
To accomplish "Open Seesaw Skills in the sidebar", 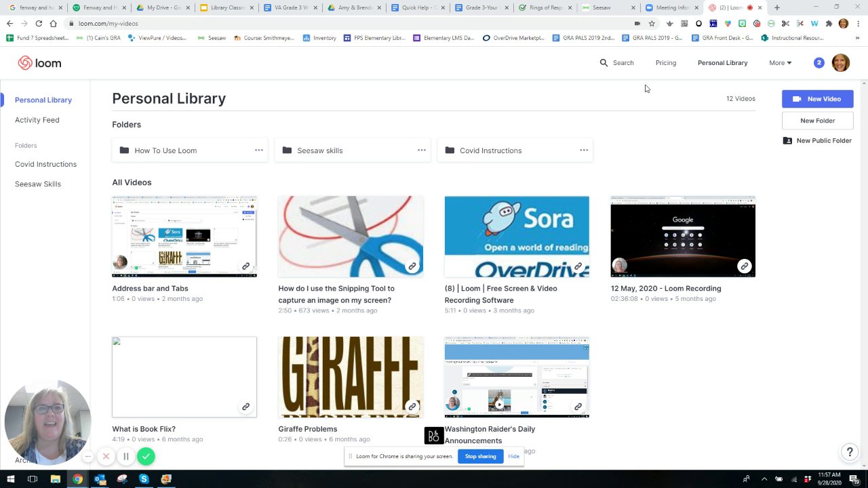I will (38, 184).
